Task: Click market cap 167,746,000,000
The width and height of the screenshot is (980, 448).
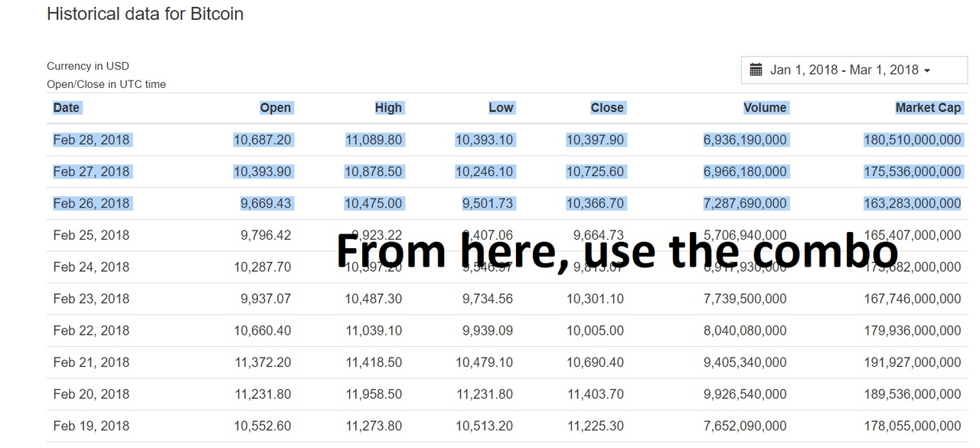Action: 913,299
